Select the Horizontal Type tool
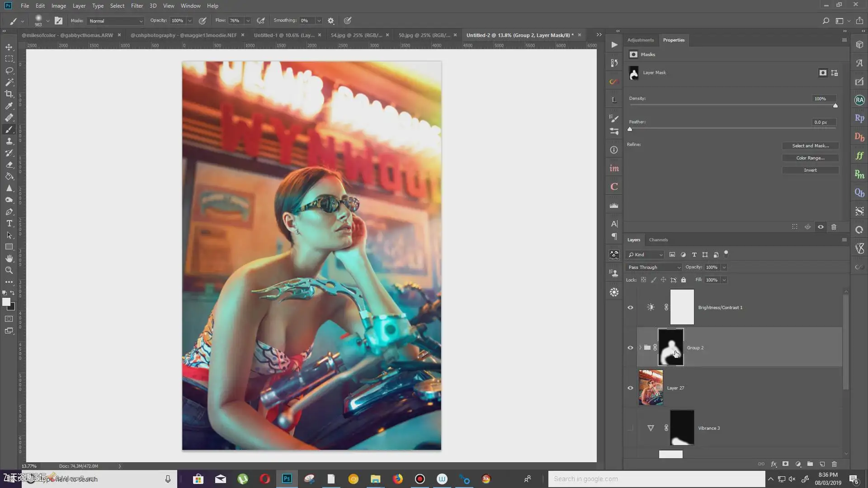Screen dimensions: 868x488 click(9, 224)
